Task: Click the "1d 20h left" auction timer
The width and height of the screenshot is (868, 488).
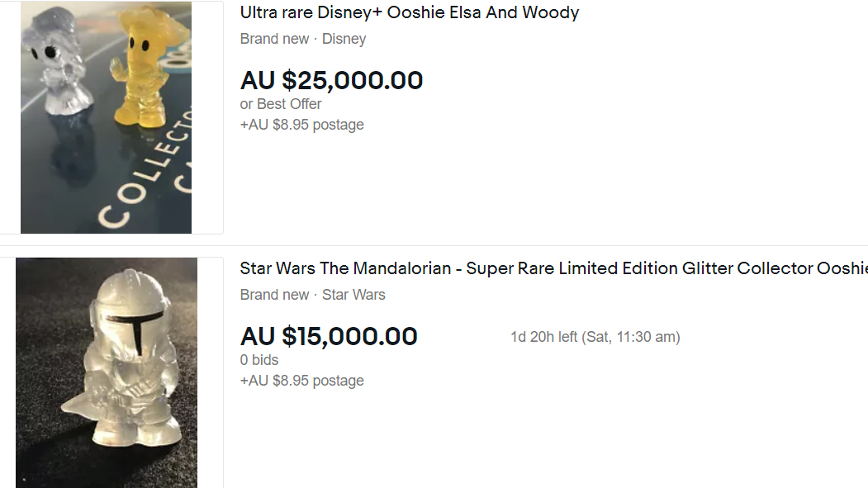Action: [x=543, y=337]
